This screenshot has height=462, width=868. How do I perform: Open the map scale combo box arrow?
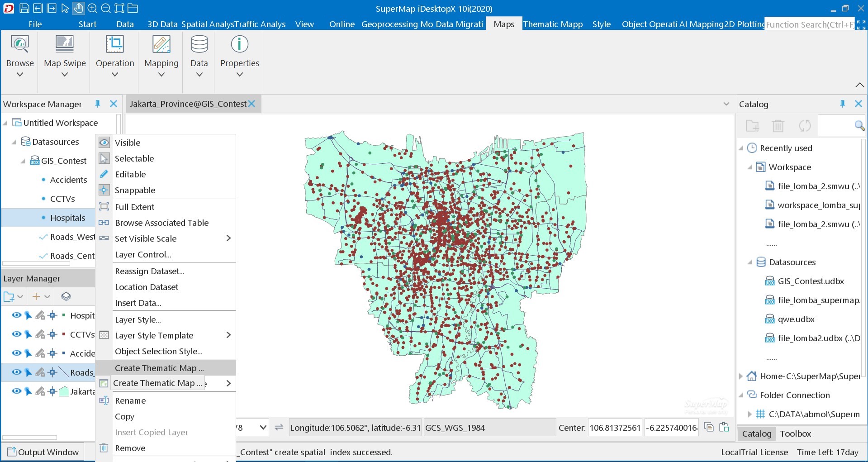click(x=263, y=427)
